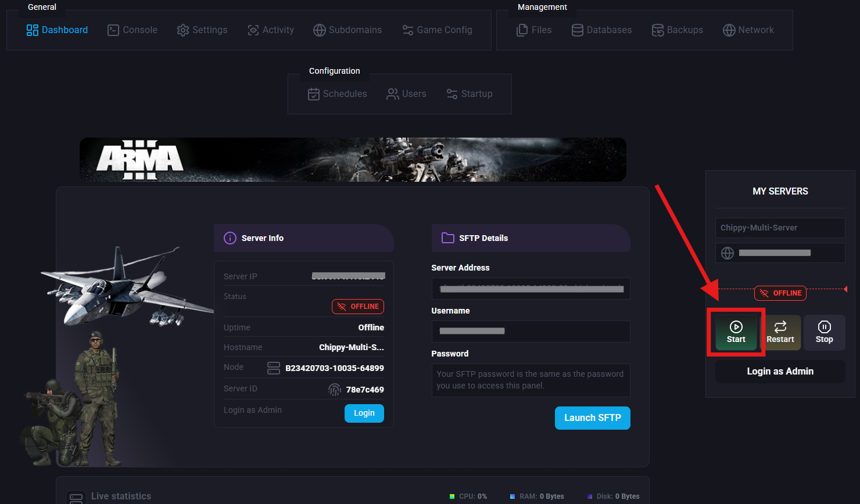The width and height of the screenshot is (860, 504).
Task: Click the SFTP Details folder icon
Action: coord(448,238)
